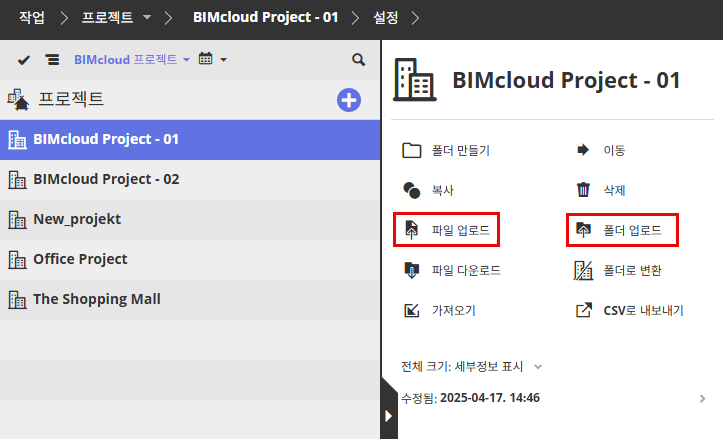The image size is (723, 439).
Task: Click the list view lines icon
Action: pyautogui.click(x=52, y=60)
